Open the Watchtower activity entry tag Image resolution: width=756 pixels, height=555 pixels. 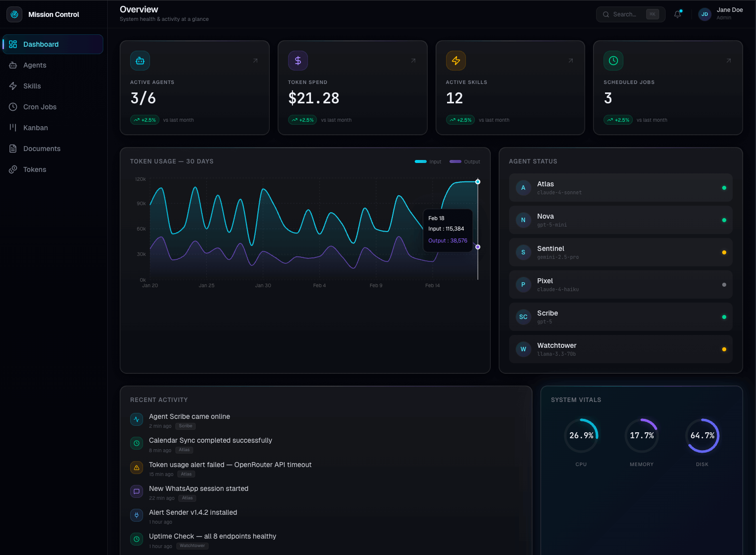(192, 546)
